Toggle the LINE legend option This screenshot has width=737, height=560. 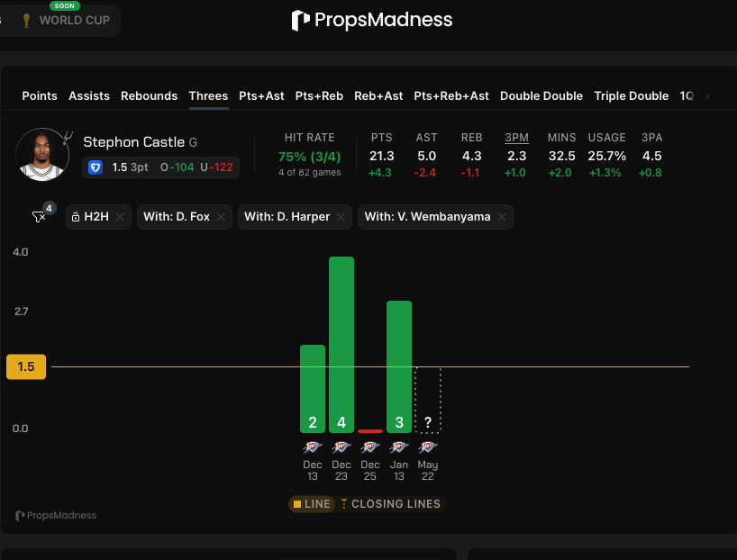[x=312, y=504]
